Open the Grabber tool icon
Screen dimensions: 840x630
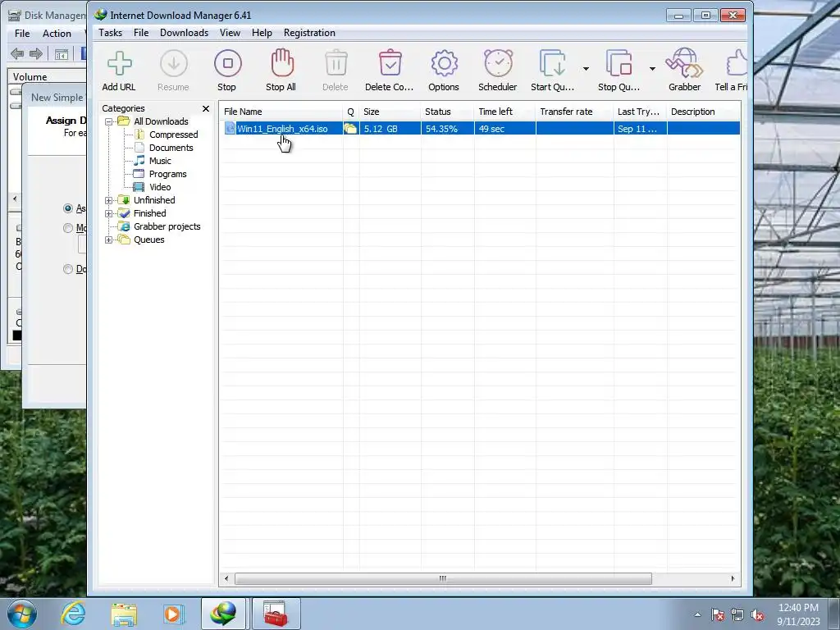[684, 63]
